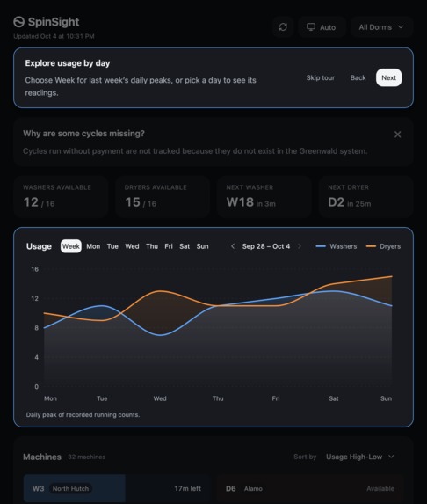Switch usage view to Mon
The height and width of the screenshot is (504, 427).
[93, 246]
